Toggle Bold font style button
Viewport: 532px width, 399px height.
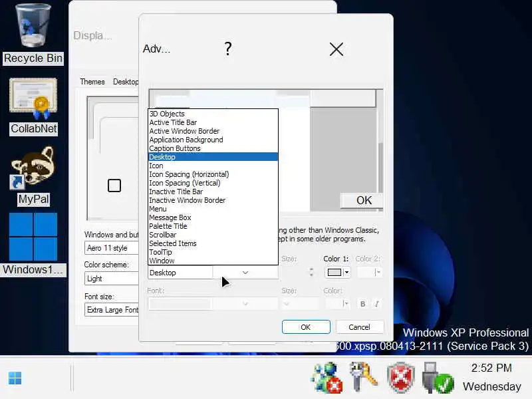[x=362, y=304]
